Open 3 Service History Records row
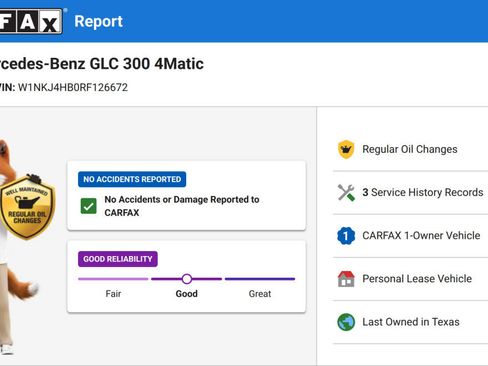Viewport: 488px width, 366px height. coord(410,193)
